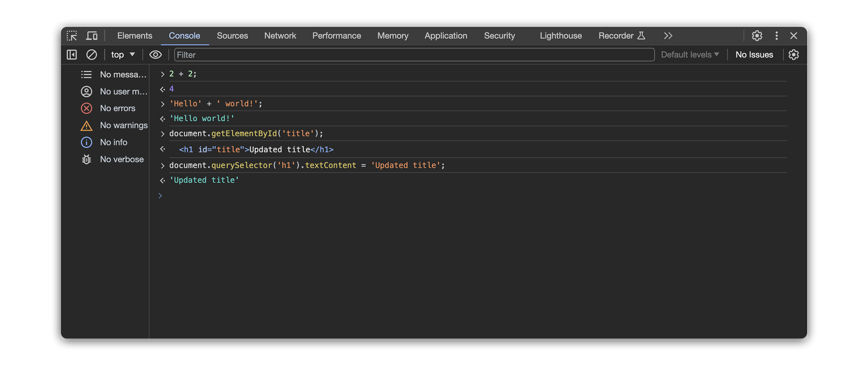Expand the Default levels dropdown
Image resolution: width=868 pixels, height=365 pixels.
coord(689,55)
